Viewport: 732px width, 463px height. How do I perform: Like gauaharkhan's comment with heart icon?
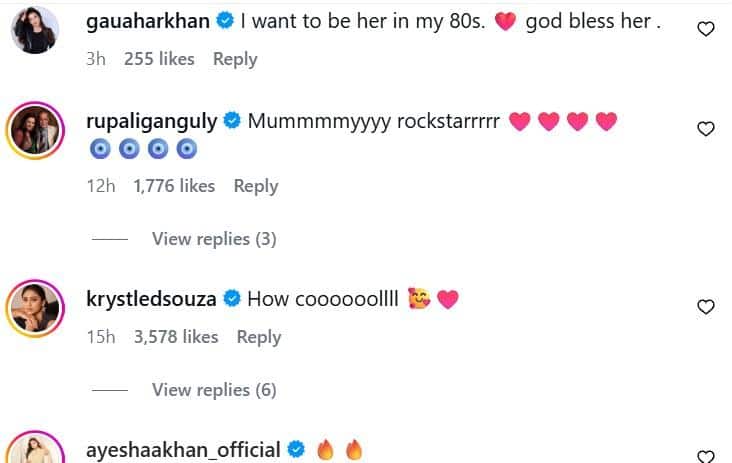pos(705,29)
